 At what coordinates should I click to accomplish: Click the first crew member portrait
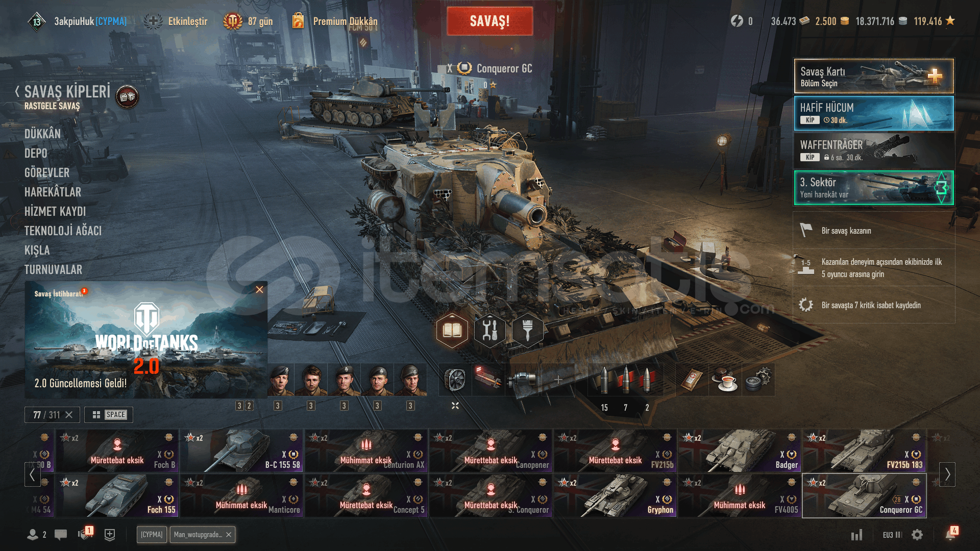(x=281, y=380)
